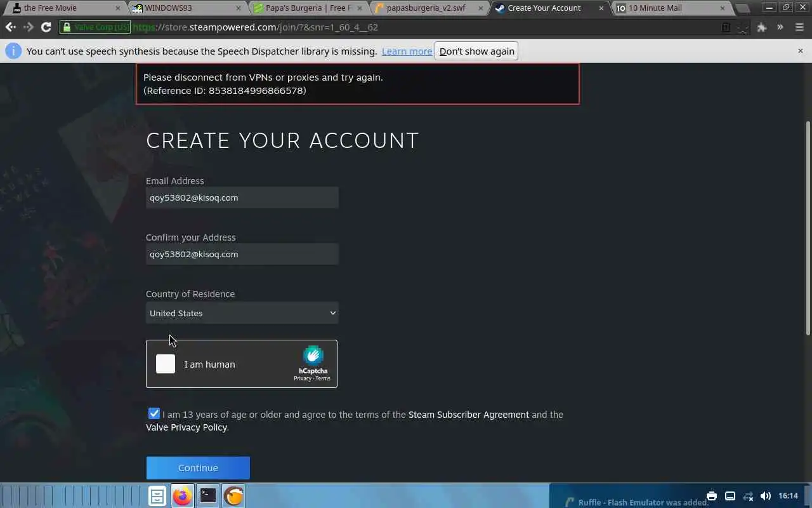Close the 'the Free Movie' tab

117,8
